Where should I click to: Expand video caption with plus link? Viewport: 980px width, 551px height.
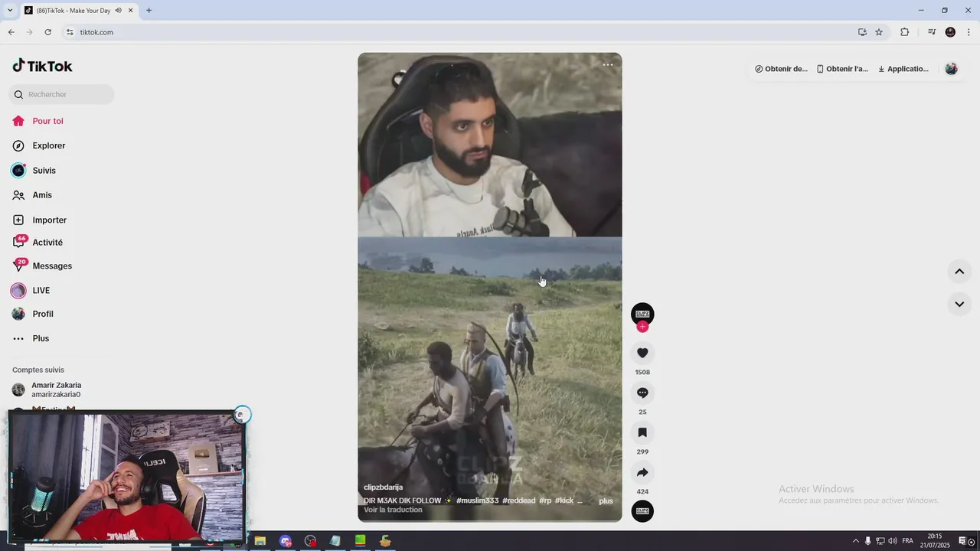point(606,501)
